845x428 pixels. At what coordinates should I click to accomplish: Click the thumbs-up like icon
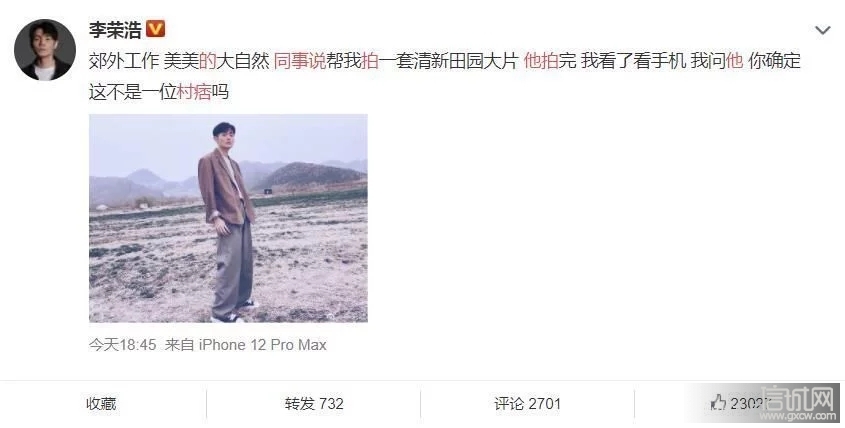718,403
